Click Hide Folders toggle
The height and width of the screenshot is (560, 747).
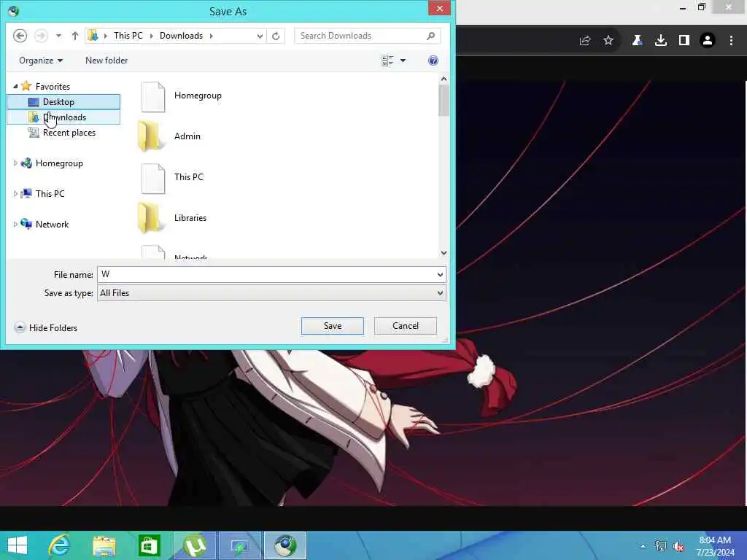pyautogui.click(x=46, y=327)
